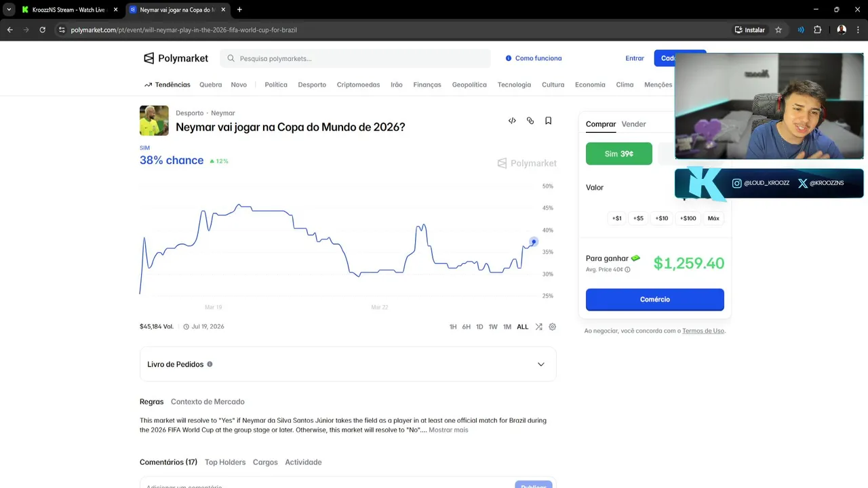The height and width of the screenshot is (488, 868).
Task: Click the chart shuffle arrows icon
Action: pos(538,327)
